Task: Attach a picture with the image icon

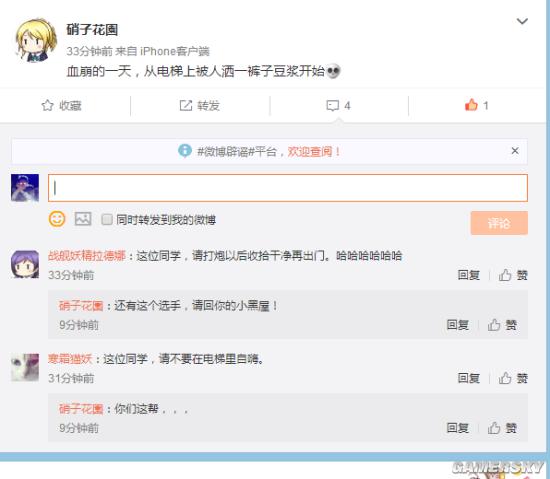Action: click(x=83, y=219)
